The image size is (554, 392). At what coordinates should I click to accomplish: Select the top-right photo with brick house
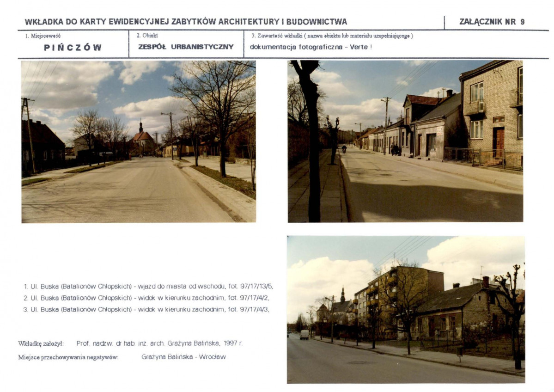click(x=405, y=141)
